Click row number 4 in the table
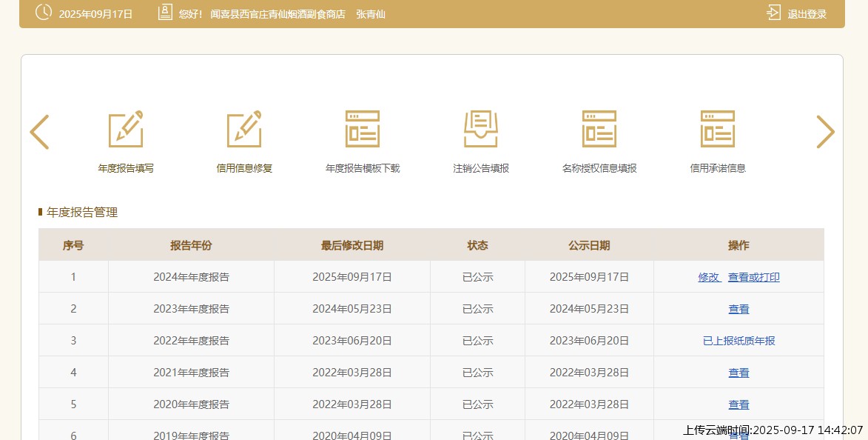Screen dimensions: 868x440 pyautogui.click(x=73, y=373)
